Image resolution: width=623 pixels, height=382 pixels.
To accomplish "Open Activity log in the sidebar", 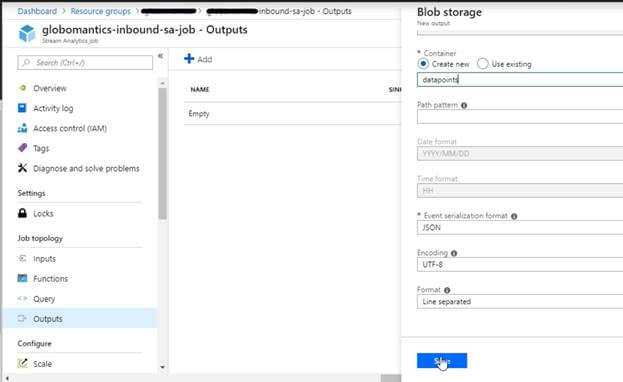I will (53, 108).
